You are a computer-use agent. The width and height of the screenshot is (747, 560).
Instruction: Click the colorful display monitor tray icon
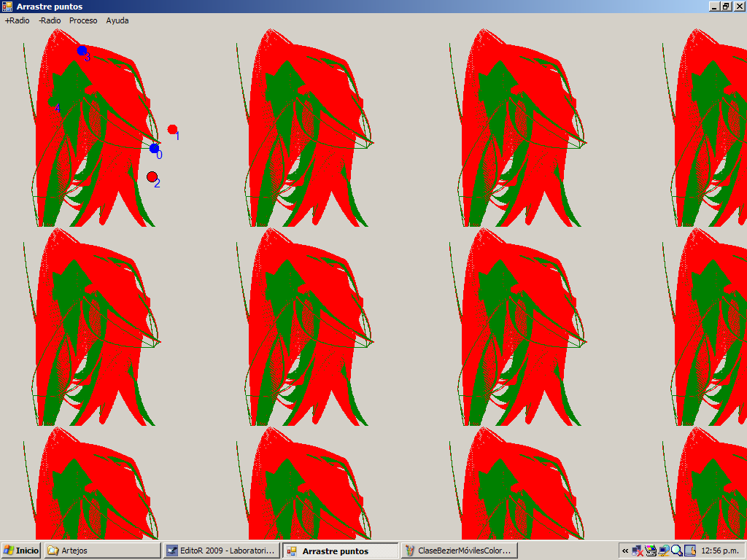(x=651, y=551)
